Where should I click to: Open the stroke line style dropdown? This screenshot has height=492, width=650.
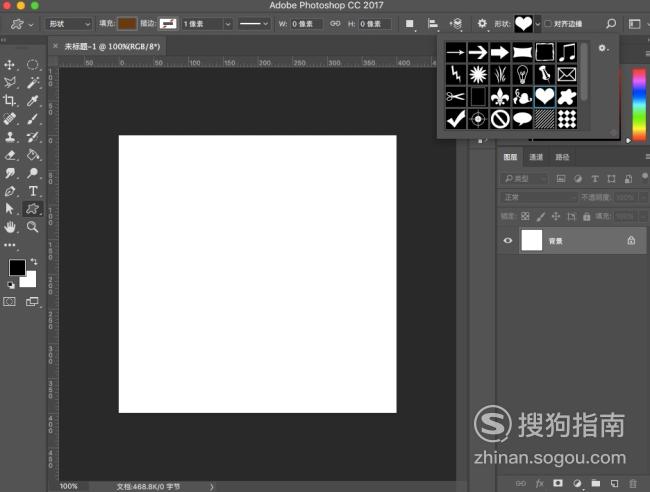tap(254, 24)
